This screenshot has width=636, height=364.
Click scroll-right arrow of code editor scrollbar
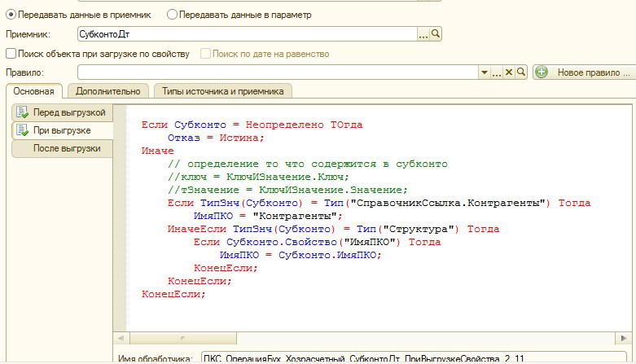pos(624,338)
